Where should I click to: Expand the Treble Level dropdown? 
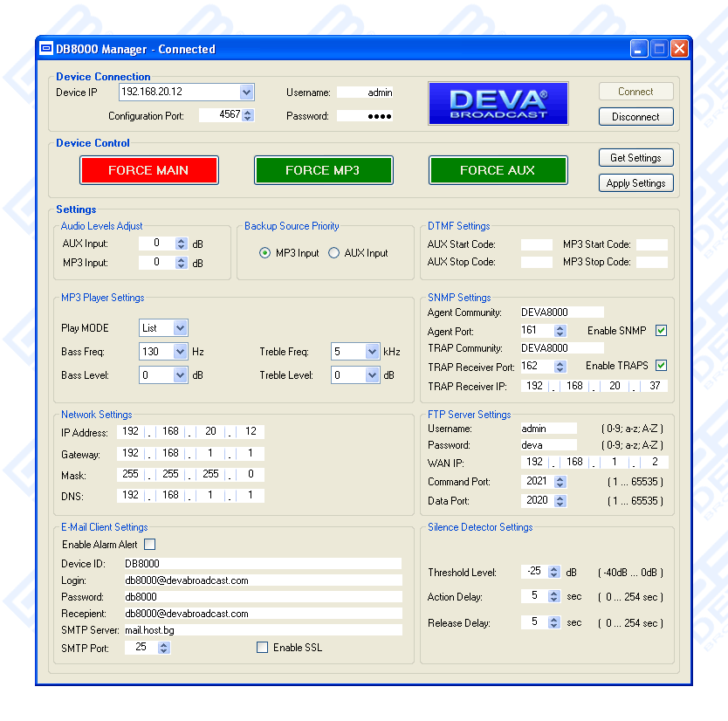372,375
